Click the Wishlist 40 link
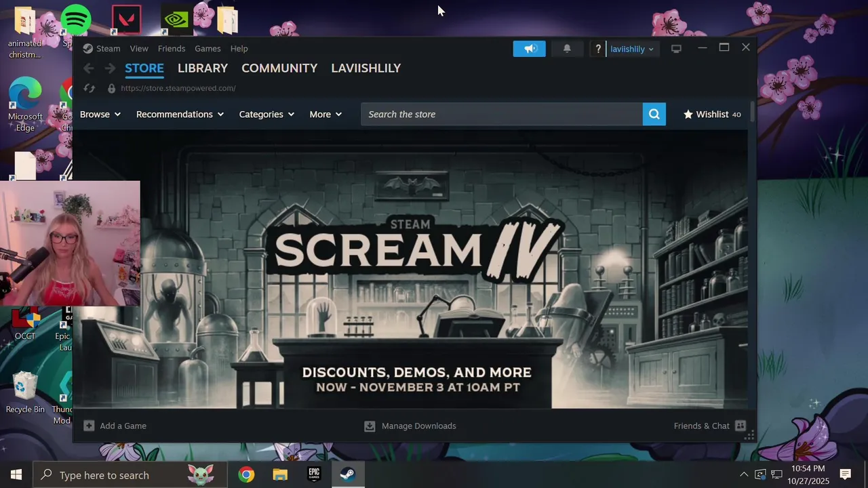The image size is (868, 488). [x=712, y=115]
